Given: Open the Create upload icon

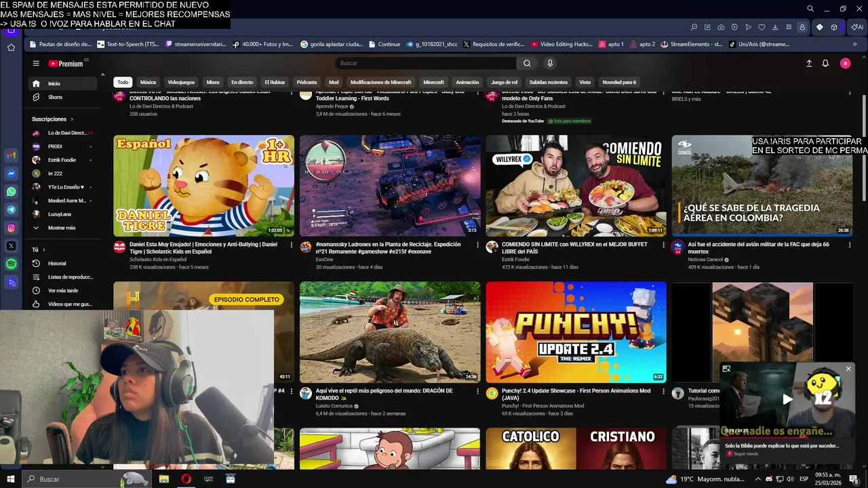Looking at the screenshot, I should [809, 63].
